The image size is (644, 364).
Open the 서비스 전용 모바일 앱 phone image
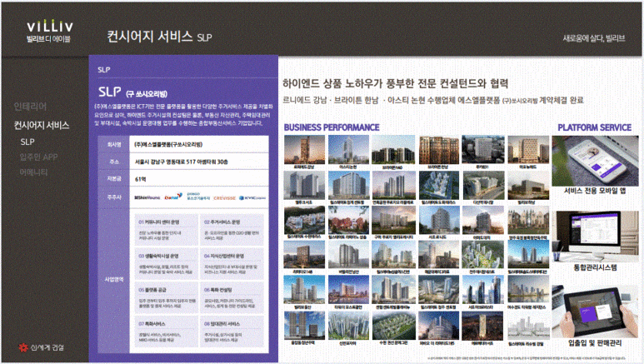tap(595, 161)
